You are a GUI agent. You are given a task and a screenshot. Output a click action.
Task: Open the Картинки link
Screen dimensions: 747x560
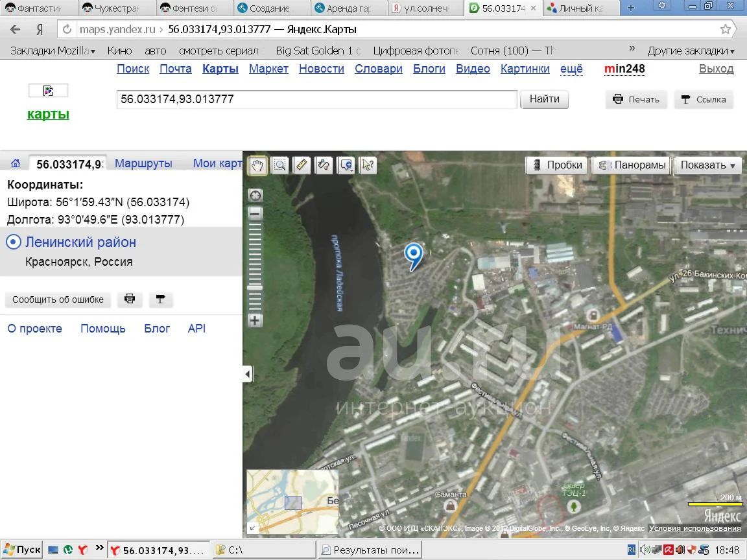(525, 69)
